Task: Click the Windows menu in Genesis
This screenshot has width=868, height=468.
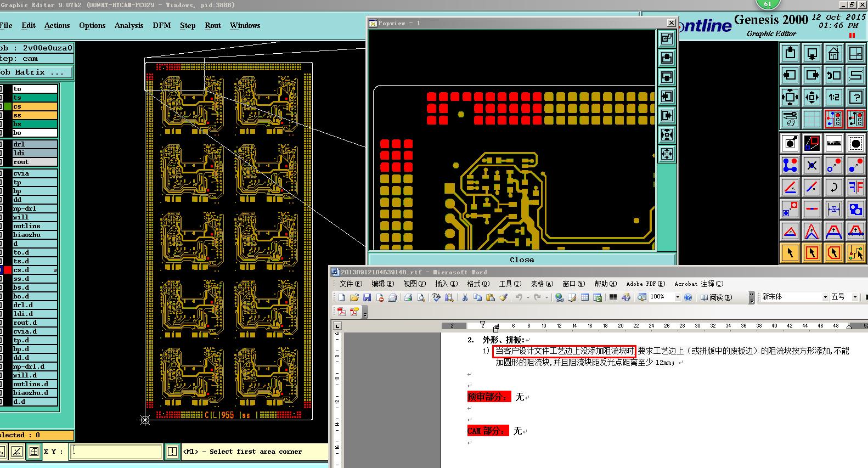Action: [x=245, y=25]
